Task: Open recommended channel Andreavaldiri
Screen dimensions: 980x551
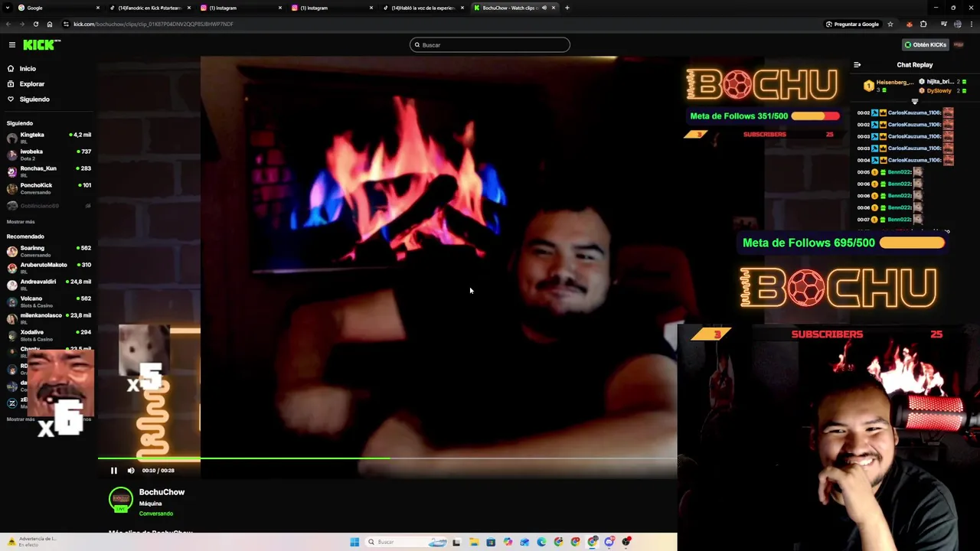Action: [49, 285]
